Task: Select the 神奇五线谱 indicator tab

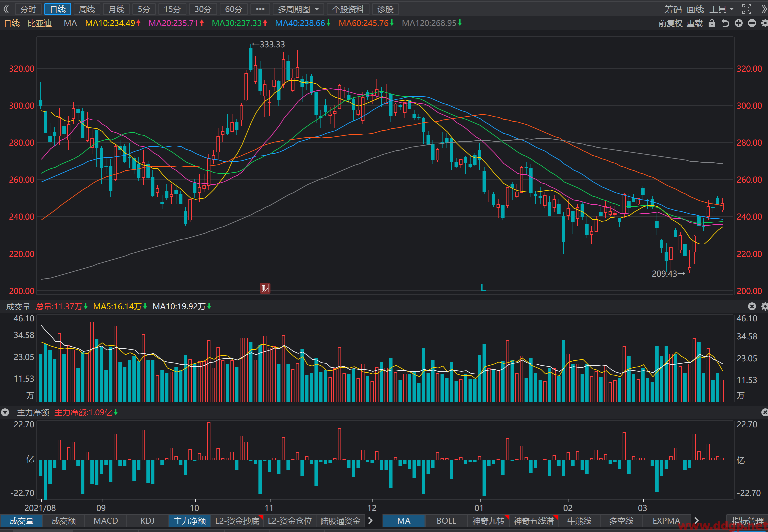Action: (x=534, y=521)
